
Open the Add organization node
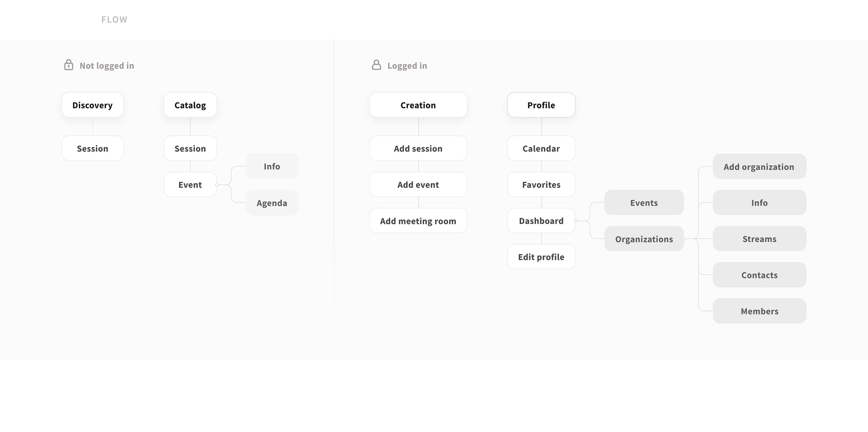[759, 167]
